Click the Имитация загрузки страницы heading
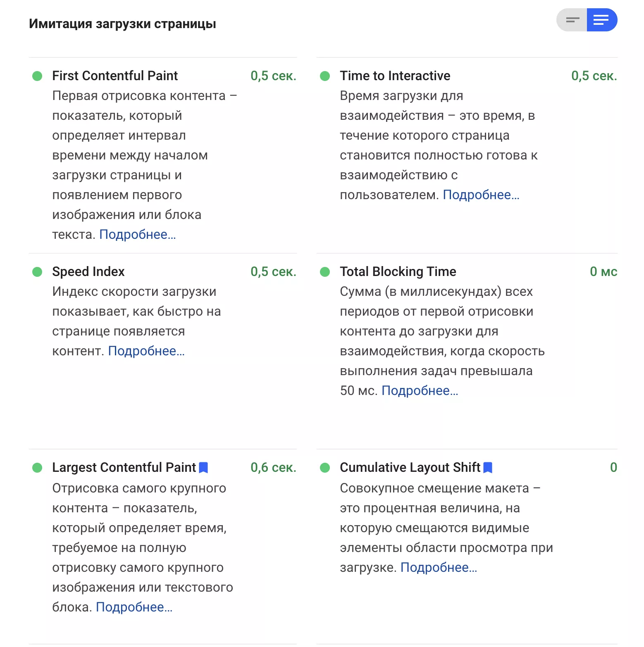This screenshot has width=644, height=647. (x=122, y=24)
